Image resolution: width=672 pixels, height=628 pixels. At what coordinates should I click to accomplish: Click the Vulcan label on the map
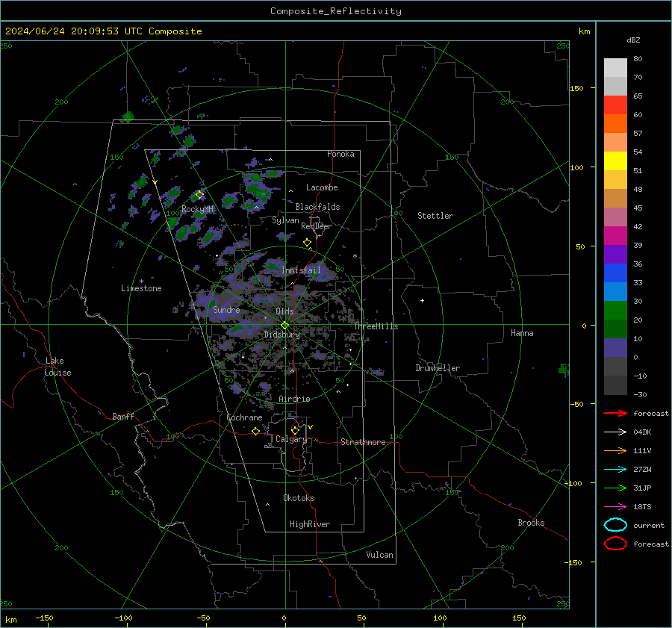pyautogui.click(x=380, y=555)
